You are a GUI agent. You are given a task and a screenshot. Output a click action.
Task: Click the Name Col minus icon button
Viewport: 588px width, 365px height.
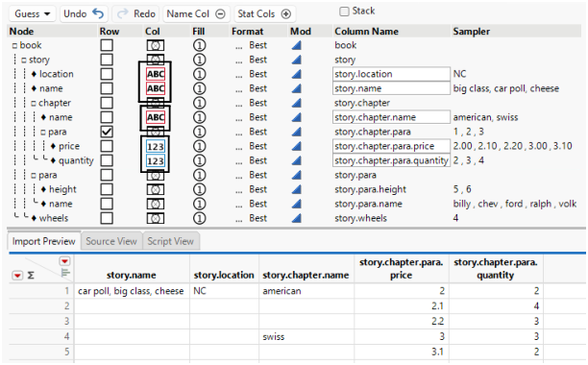click(x=196, y=13)
